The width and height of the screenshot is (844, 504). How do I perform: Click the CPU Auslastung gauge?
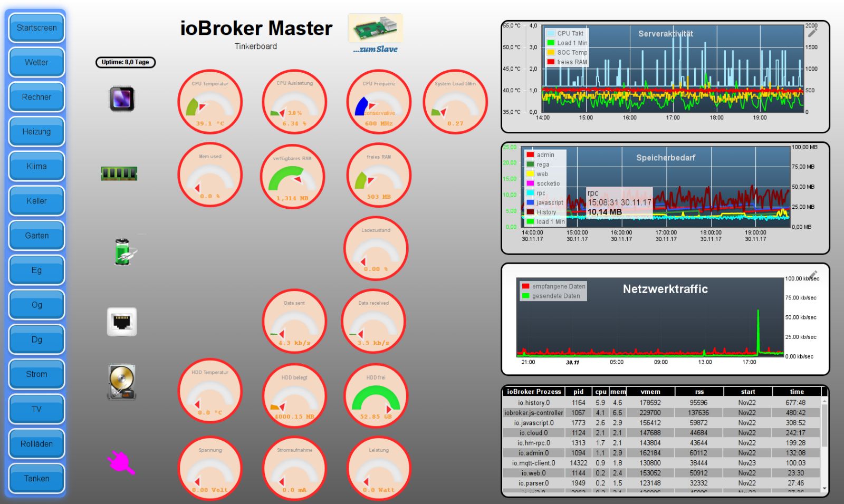click(294, 102)
